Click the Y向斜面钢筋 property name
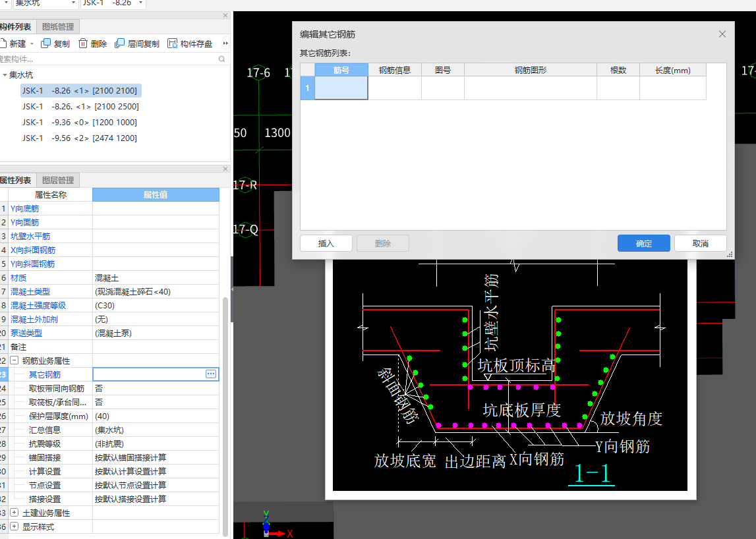 coord(33,264)
